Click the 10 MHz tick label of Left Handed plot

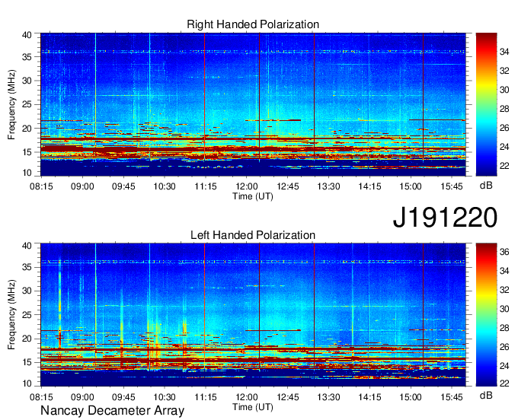click(x=27, y=383)
